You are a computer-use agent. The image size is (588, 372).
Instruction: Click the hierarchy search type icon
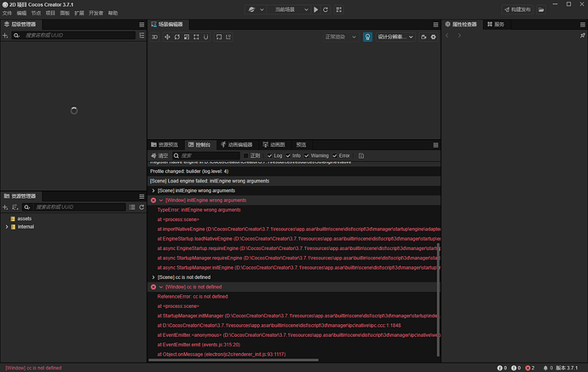pyautogui.click(x=16, y=35)
